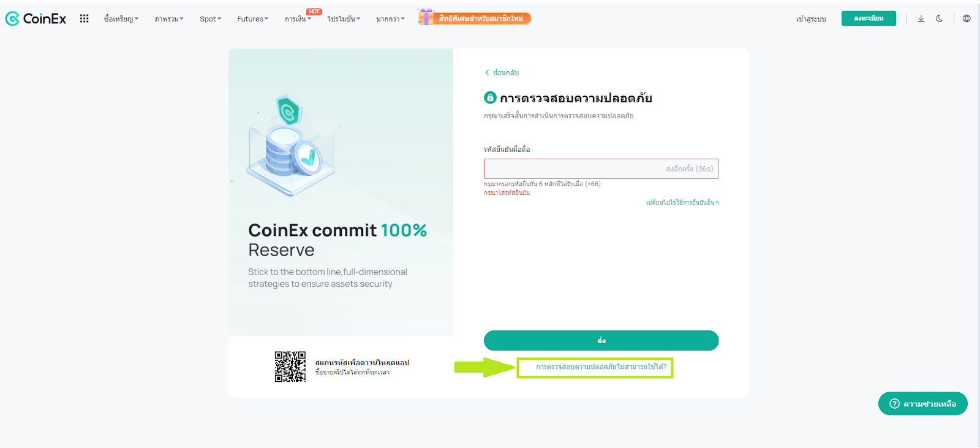Expand the ภาพรวม dropdown menu

coord(169,19)
